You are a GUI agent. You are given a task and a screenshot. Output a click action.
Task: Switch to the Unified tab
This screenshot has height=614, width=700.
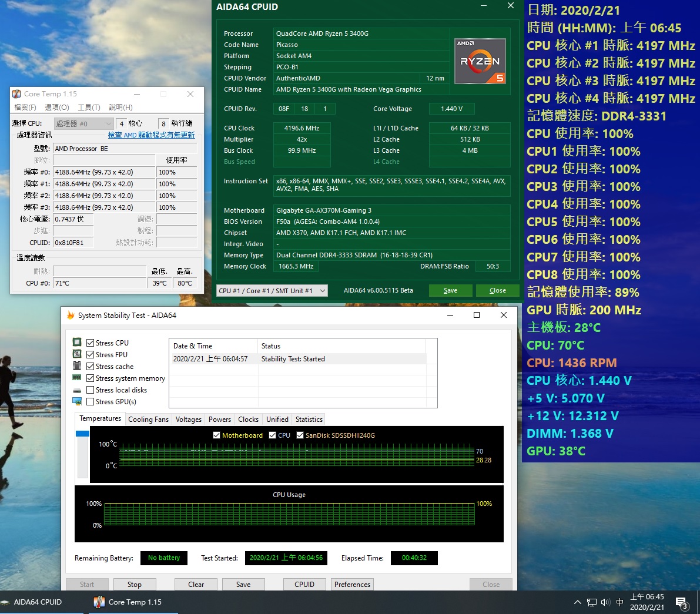coord(277,420)
